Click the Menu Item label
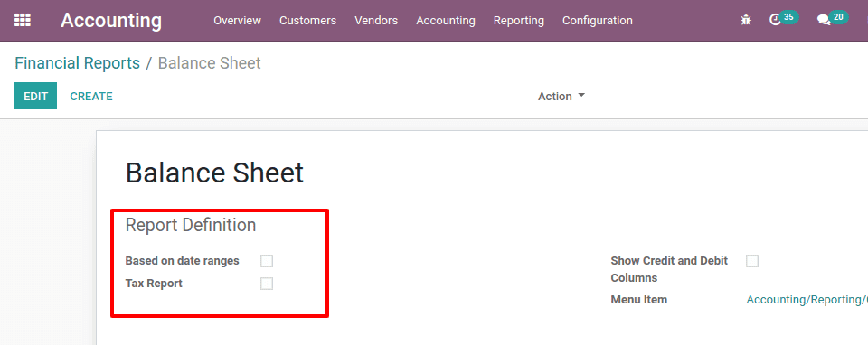The image size is (868, 345). pyautogui.click(x=639, y=300)
